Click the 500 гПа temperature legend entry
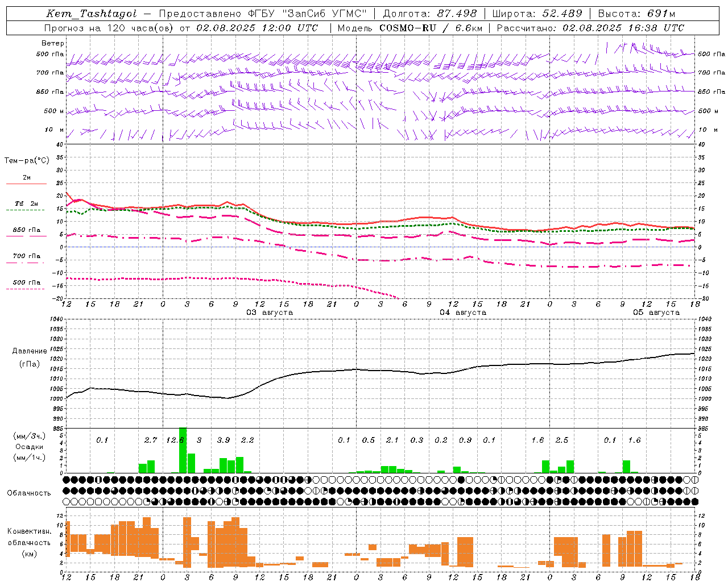The width and height of the screenshot is (728, 582). coord(27,282)
